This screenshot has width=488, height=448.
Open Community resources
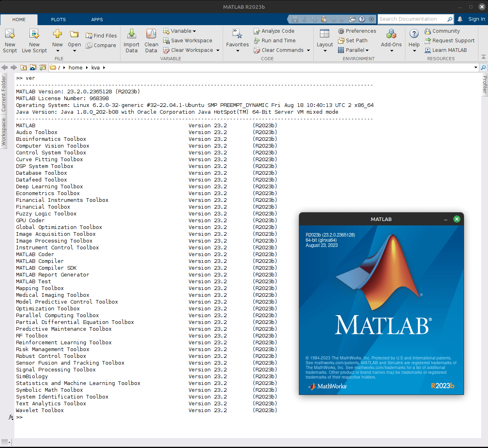click(x=442, y=31)
